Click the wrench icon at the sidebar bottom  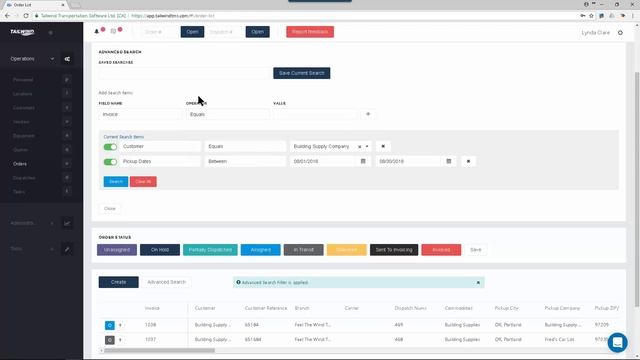point(67,249)
